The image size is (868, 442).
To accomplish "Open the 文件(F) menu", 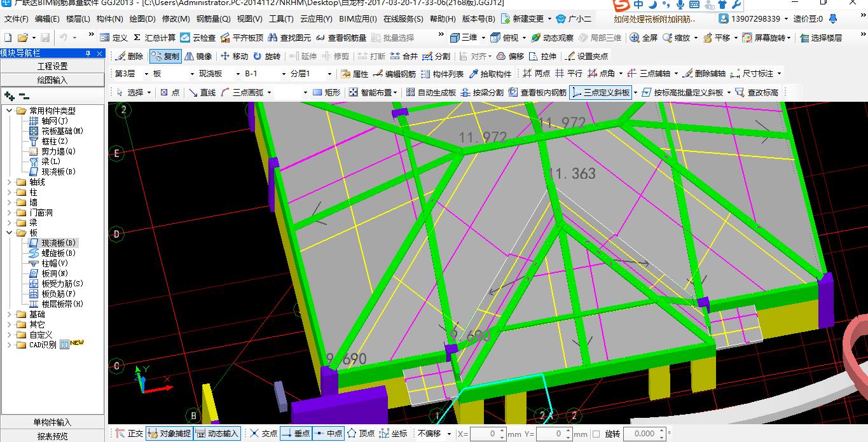I will point(17,19).
